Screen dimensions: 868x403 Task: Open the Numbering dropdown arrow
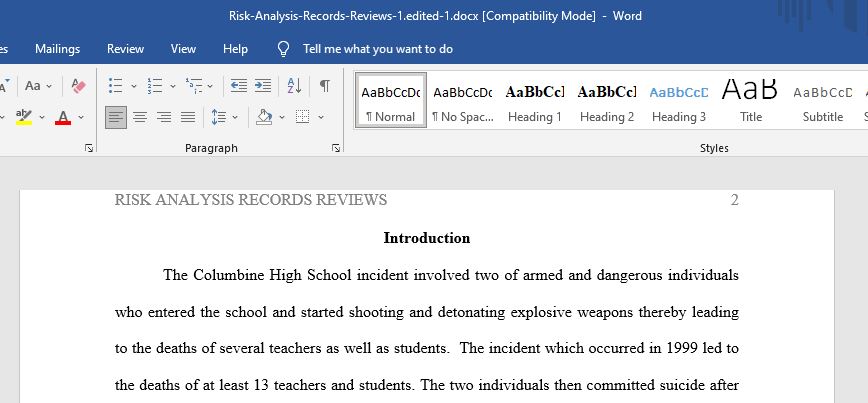click(x=173, y=86)
